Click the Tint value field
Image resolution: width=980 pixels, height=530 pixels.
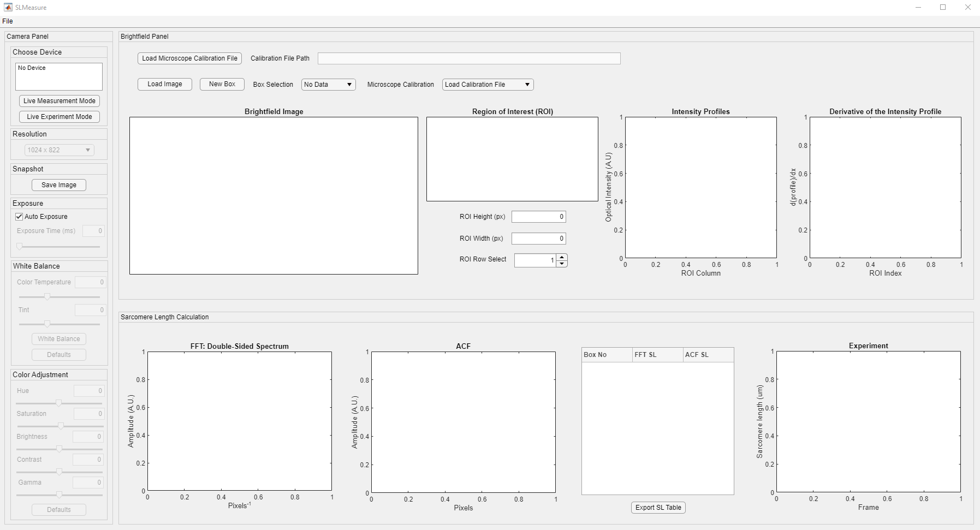pyautogui.click(x=90, y=310)
